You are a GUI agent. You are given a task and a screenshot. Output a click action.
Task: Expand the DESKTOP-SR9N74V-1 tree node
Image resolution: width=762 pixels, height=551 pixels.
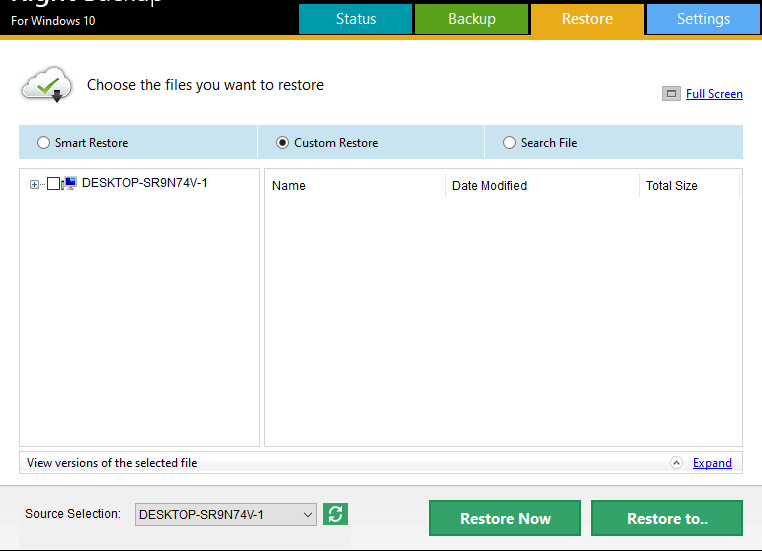(x=34, y=184)
